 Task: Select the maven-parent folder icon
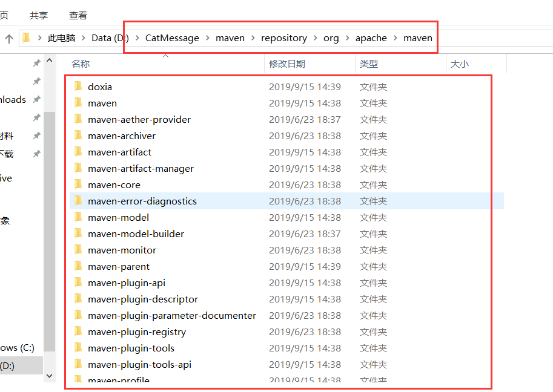pyautogui.click(x=78, y=266)
